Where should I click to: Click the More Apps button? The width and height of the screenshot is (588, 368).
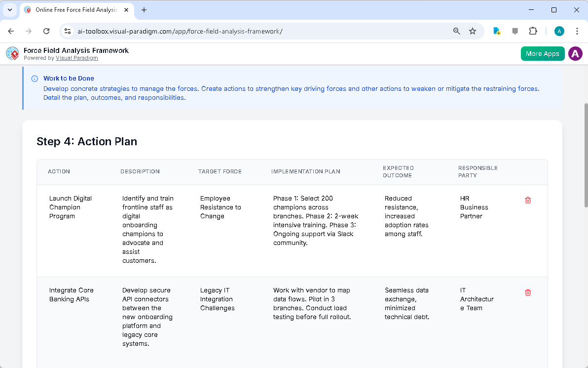pos(543,53)
